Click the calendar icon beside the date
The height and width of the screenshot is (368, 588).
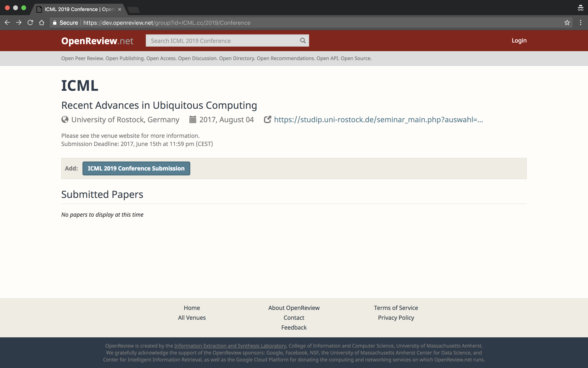point(193,120)
